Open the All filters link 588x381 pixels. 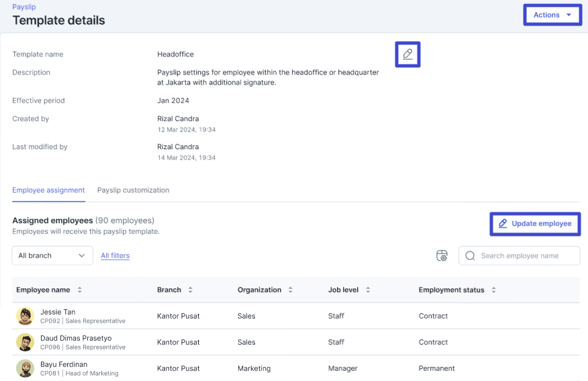click(115, 255)
